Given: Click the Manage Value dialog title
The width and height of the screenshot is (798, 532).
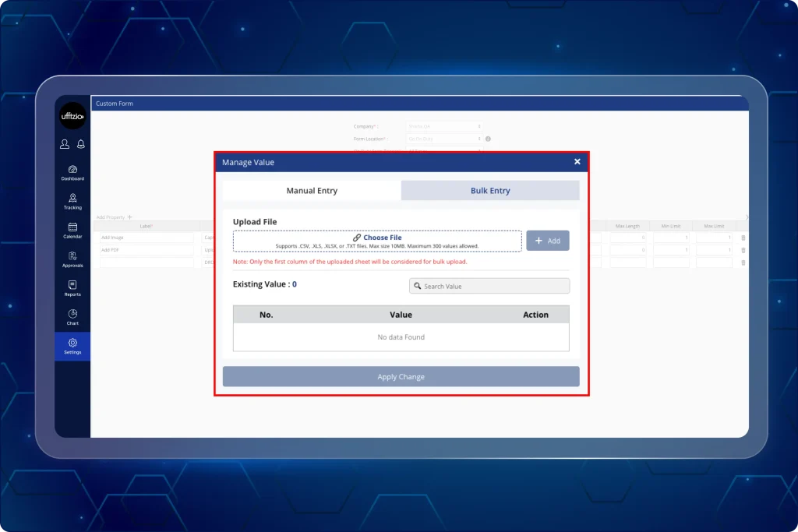Looking at the screenshot, I should pos(249,162).
